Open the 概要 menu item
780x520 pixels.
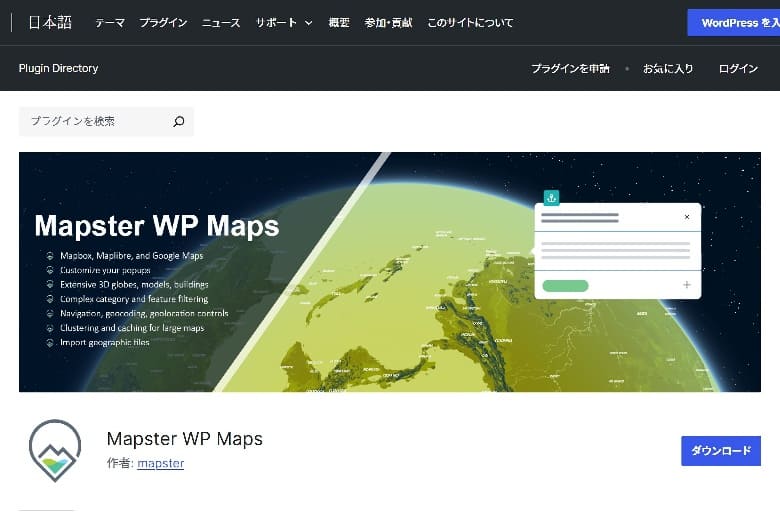pyautogui.click(x=339, y=23)
